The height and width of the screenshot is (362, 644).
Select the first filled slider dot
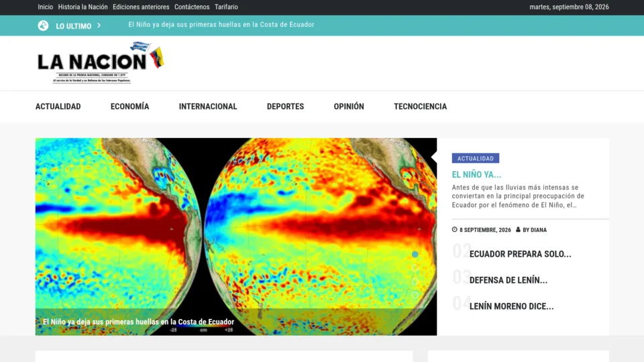(x=415, y=255)
